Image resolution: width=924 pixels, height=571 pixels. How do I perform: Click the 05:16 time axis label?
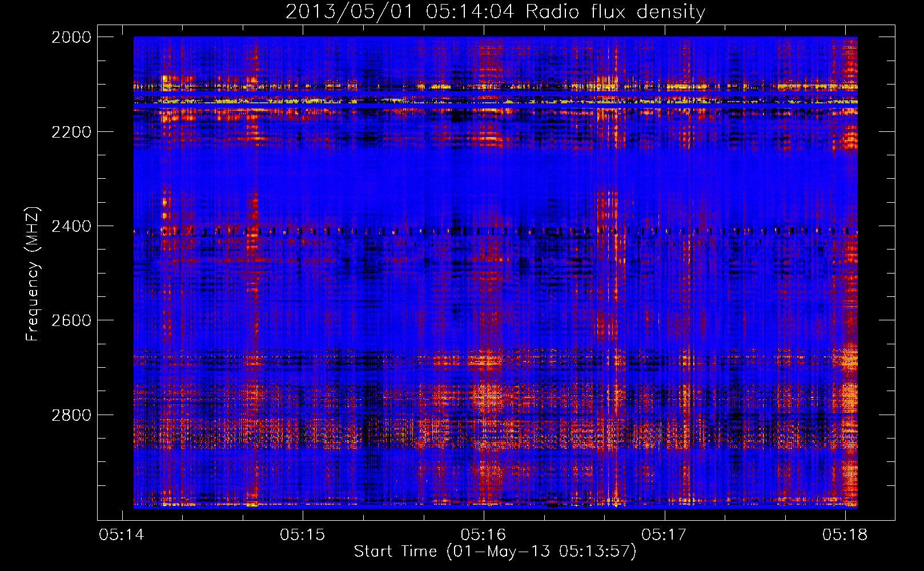484,535
